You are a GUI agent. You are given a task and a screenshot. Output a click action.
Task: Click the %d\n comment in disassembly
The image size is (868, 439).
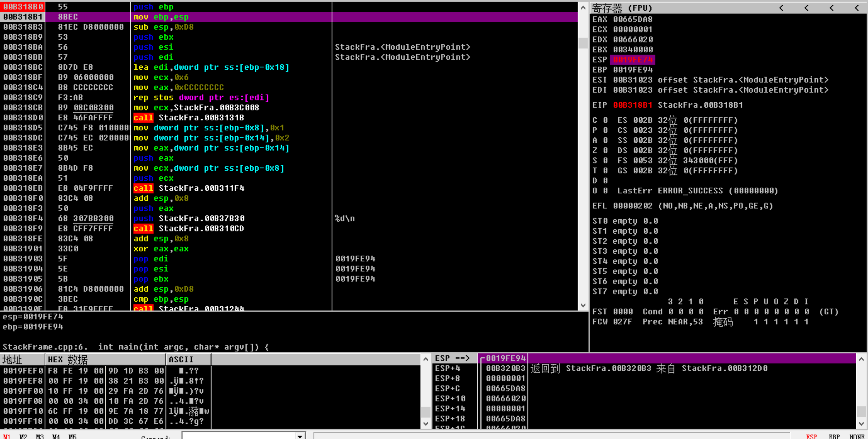point(345,219)
